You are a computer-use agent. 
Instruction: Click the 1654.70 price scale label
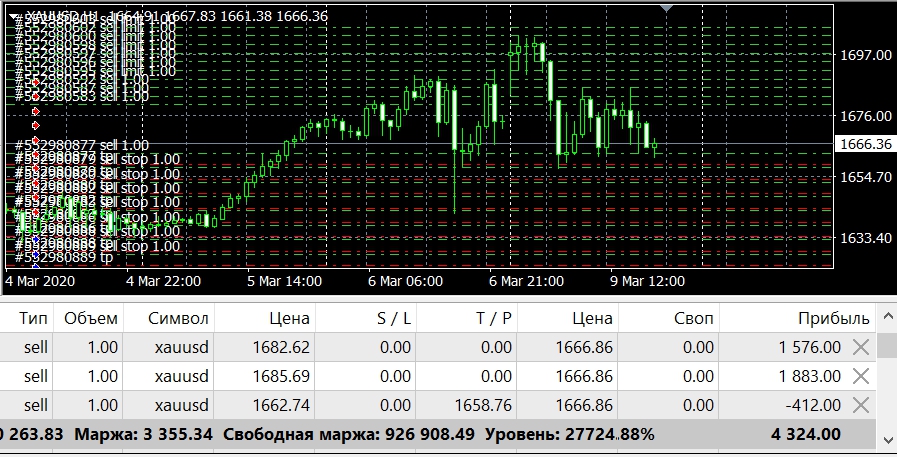866,177
